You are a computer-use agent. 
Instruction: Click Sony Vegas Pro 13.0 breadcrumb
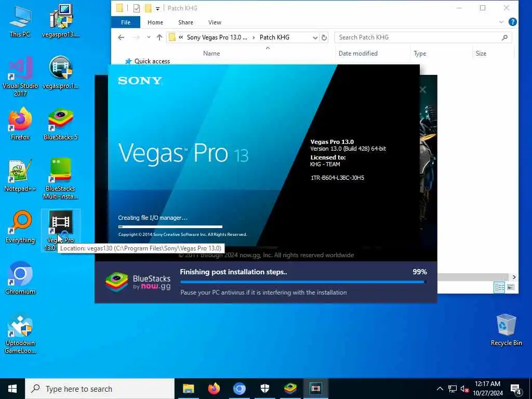point(217,37)
